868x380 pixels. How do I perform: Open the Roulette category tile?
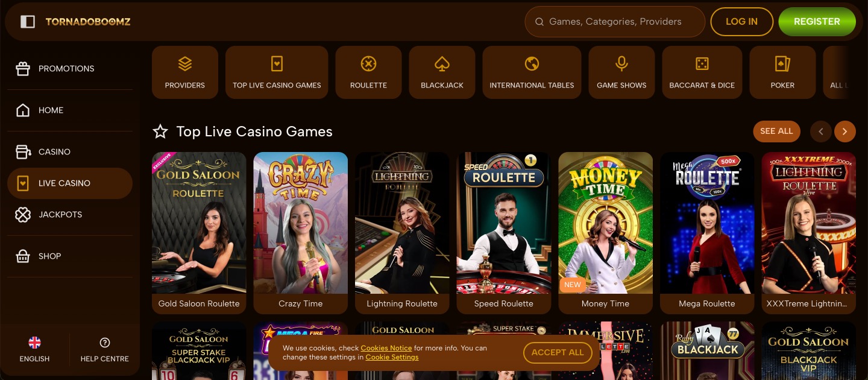coord(368,72)
